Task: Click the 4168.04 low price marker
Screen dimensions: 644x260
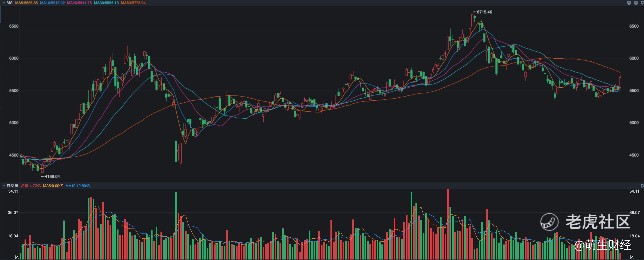Action: 52,176
